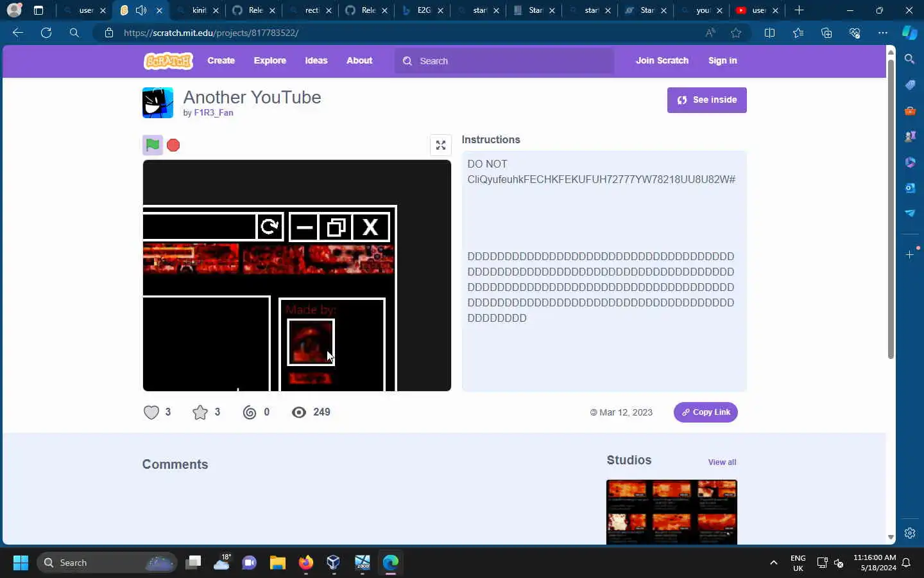Open sidebar settings gear
Image resolution: width=924 pixels, height=578 pixels.
910,533
